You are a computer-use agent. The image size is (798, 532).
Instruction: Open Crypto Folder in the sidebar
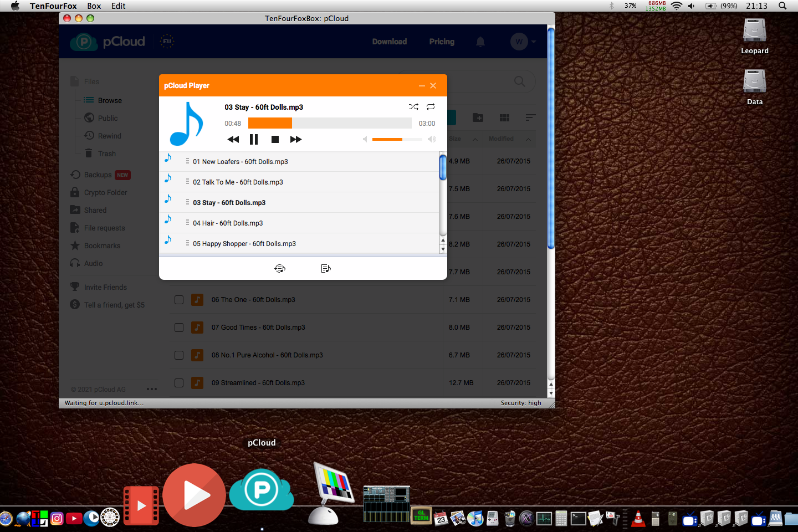[105, 192]
